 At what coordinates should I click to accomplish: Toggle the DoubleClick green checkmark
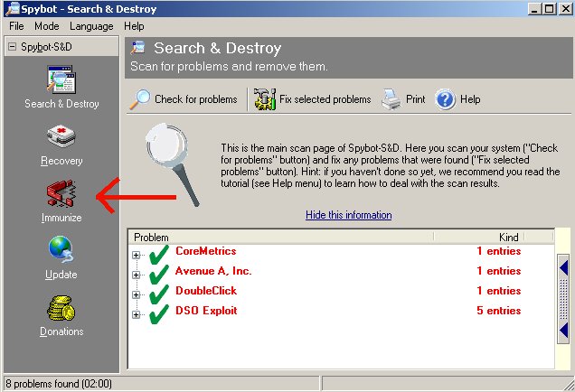[x=159, y=294]
